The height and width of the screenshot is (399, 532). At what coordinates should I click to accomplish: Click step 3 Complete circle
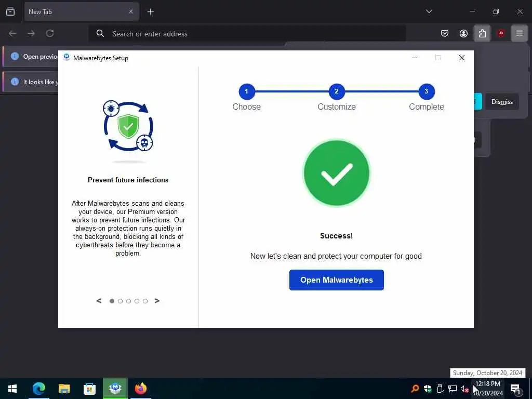[x=427, y=91]
